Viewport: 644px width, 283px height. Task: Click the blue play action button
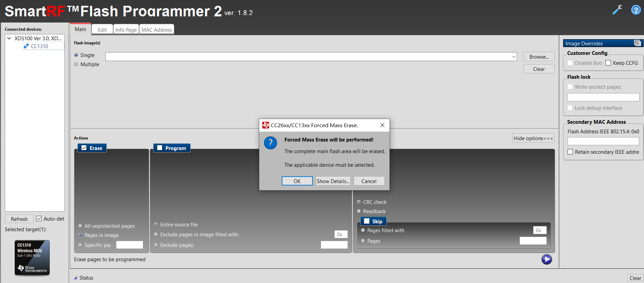tap(546, 259)
